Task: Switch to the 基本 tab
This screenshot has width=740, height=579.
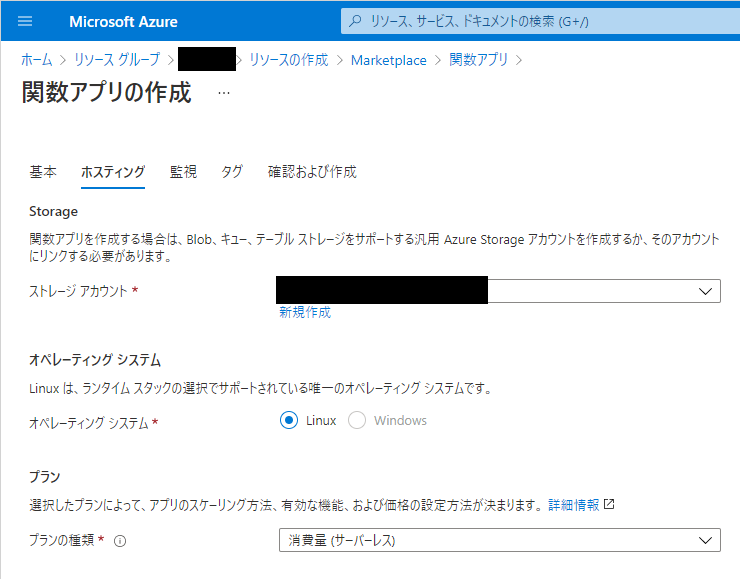Action: [43, 172]
